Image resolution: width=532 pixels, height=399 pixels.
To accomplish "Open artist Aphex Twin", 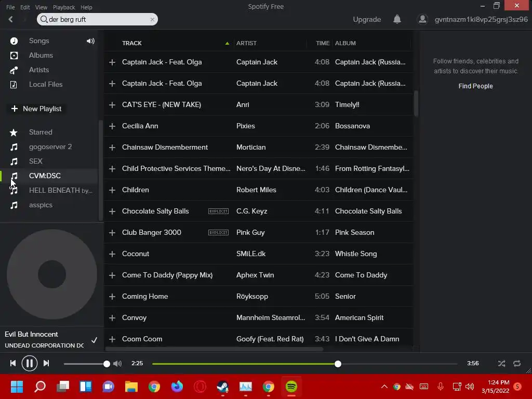I will tap(255, 275).
